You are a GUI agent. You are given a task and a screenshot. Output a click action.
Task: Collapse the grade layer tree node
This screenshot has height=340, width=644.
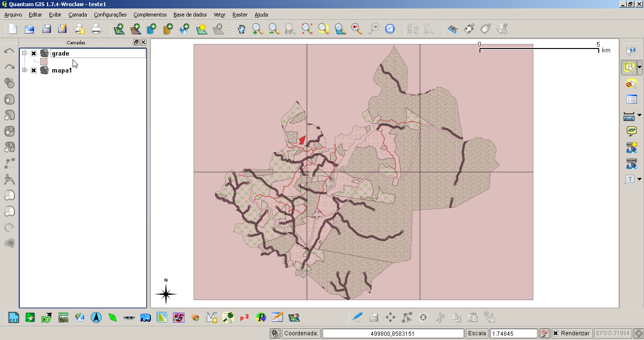(x=24, y=53)
